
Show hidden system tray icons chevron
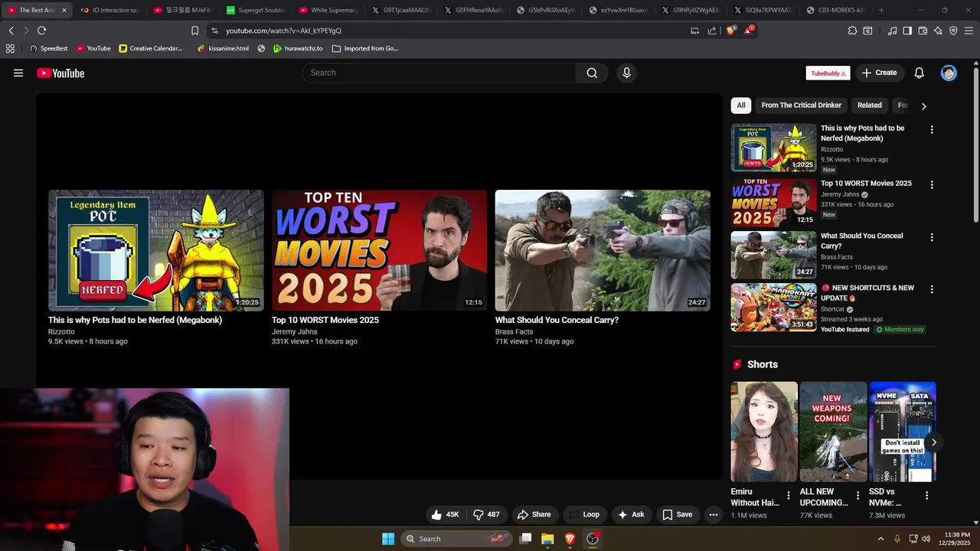880,539
